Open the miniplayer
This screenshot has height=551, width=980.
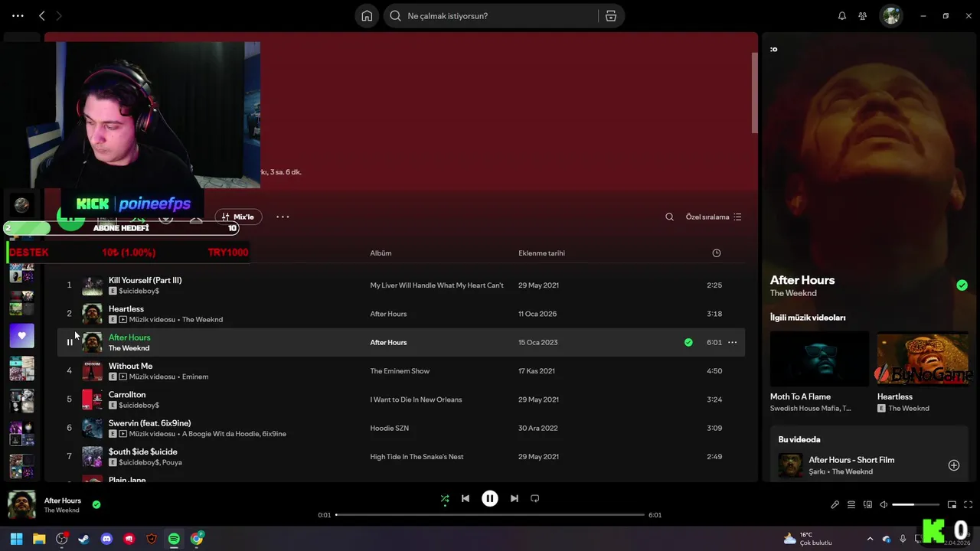952,504
